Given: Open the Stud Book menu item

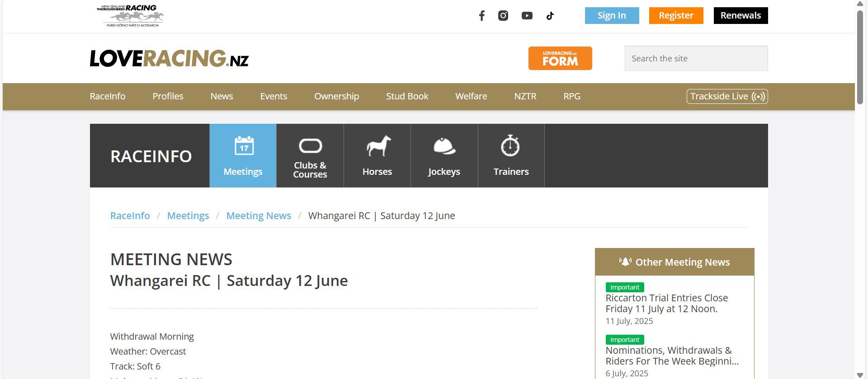Looking at the screenshot, I should click(x=407, y=96).
